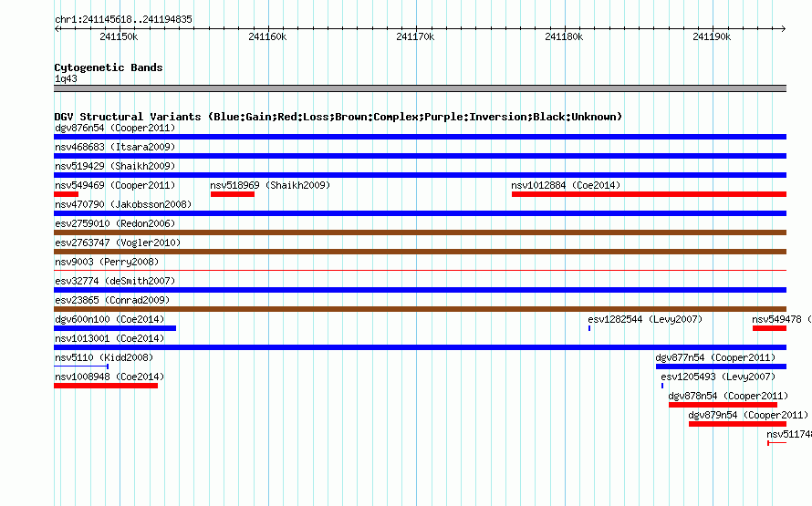This screenshot has width=812, height=506.
Task: Click thin red glyph under nsv511748
Action: [776, 443]
